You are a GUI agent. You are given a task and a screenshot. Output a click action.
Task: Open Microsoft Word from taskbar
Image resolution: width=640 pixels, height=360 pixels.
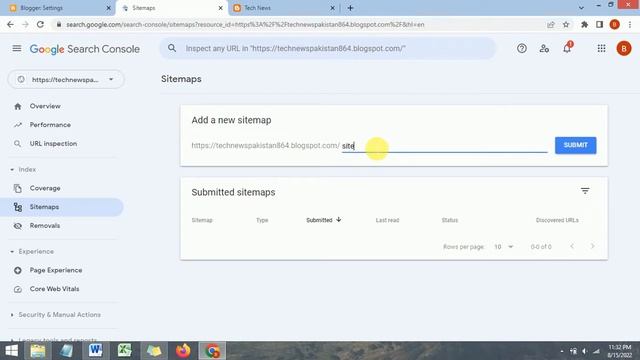tap(96, 351)
